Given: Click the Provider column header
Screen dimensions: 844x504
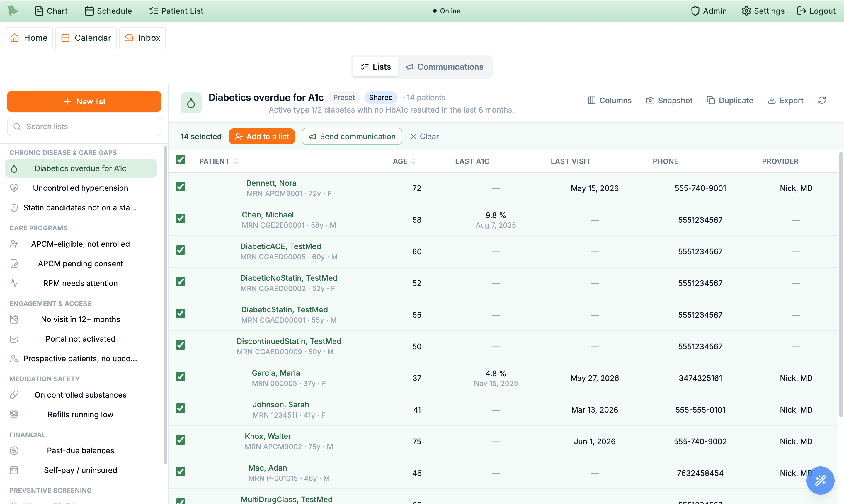Looking at the screenshot, I should 780,161.
